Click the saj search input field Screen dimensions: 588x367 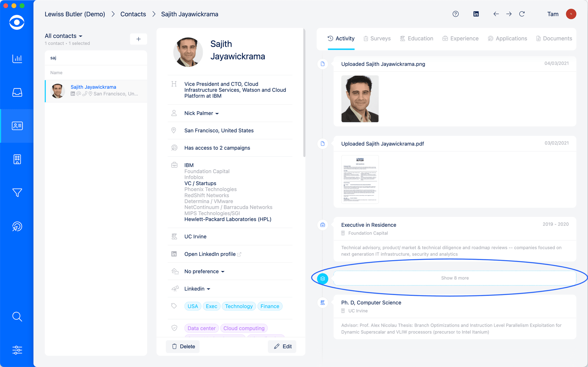point(96,58)
